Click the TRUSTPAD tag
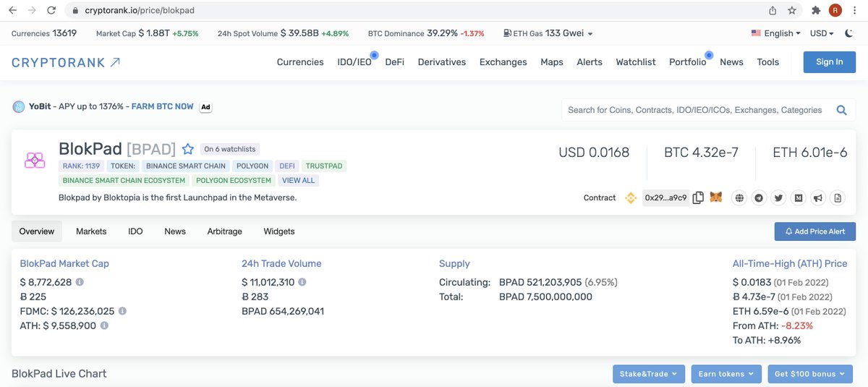 point(324,166)
